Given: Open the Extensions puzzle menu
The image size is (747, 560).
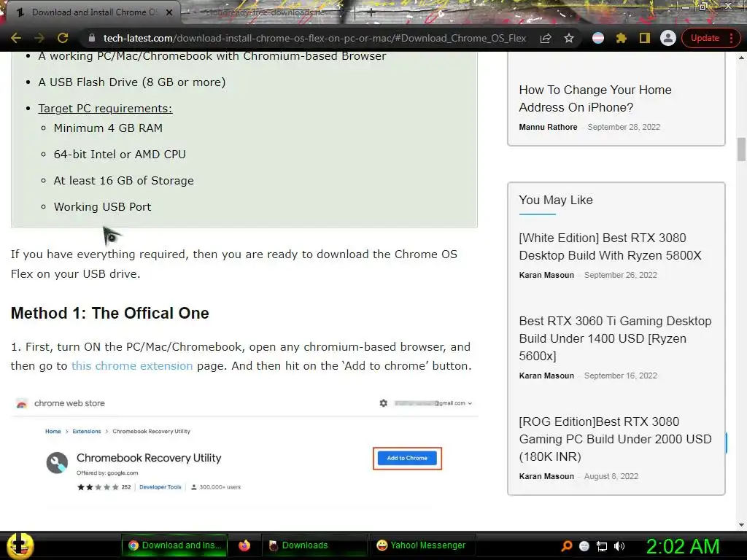Looking at the screenshot, I should [x=622, y=38].
